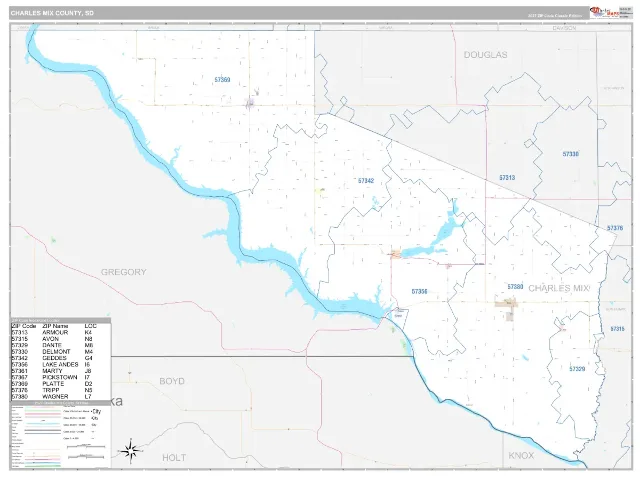Click ZIP code 57380 on the map

coord(515,287)
